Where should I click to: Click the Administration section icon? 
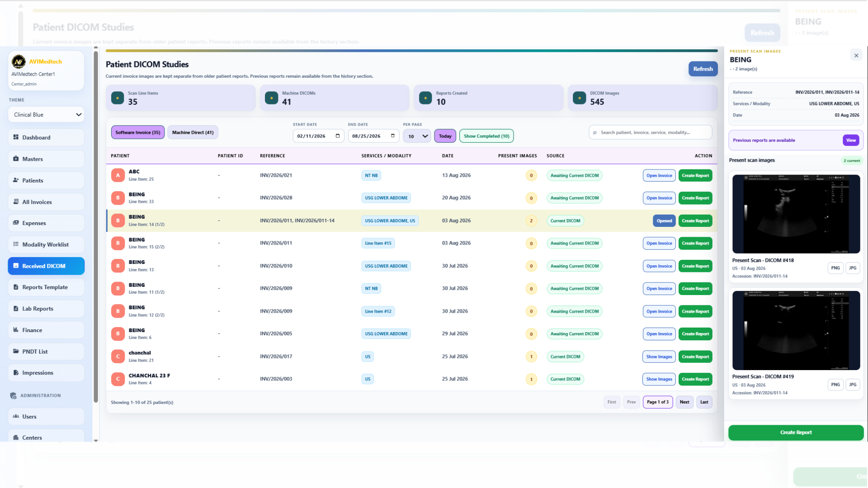coord(14,396)
